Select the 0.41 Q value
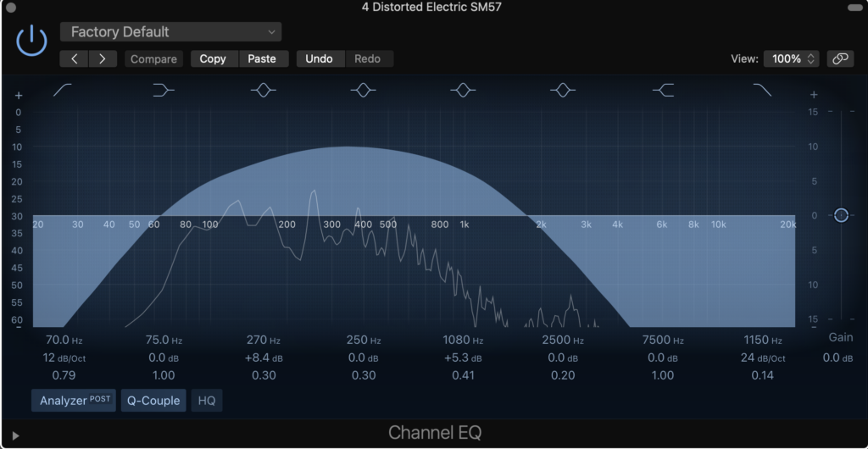Viewport: 868px width, 449px height. (x=464, y=375)
